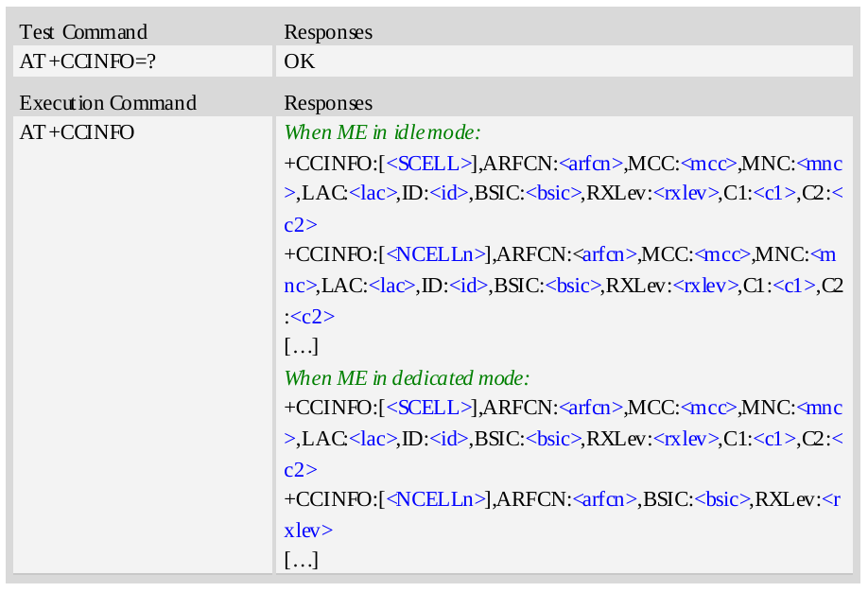Screen dimensions: 868x592
Task: Click <id> in the dedicated-mode SCELL line
Action: (452, 439)
